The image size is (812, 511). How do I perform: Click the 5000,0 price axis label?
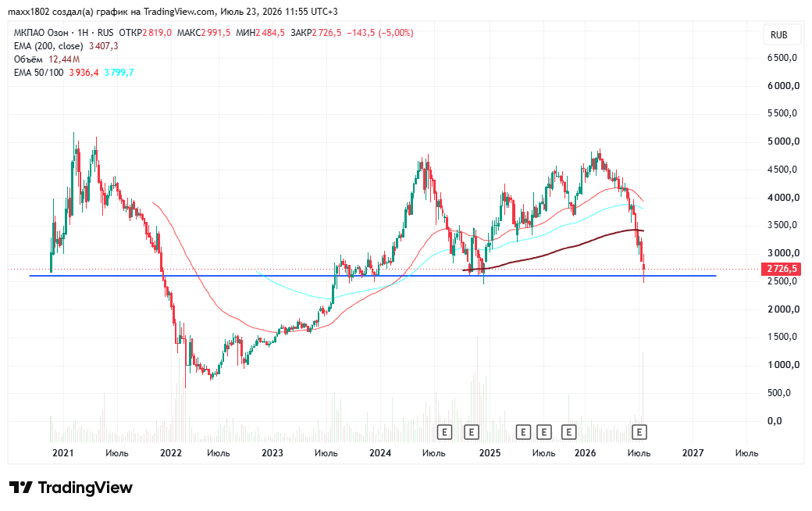[x=783, y=141]
